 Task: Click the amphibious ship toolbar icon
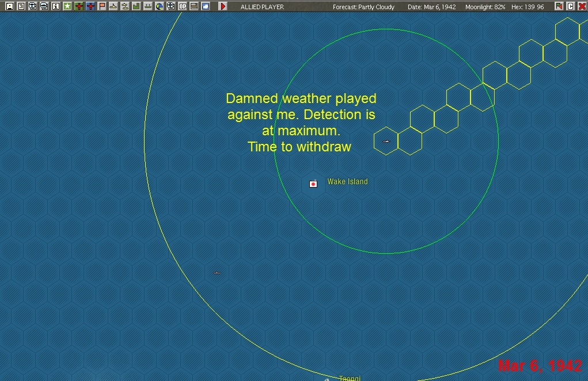(x=126, y=7)
